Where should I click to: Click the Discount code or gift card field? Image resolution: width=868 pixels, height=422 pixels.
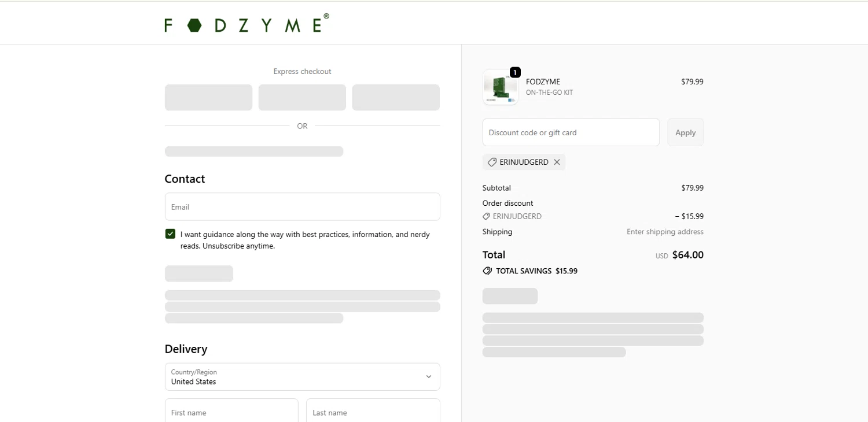tap(571, 132)
